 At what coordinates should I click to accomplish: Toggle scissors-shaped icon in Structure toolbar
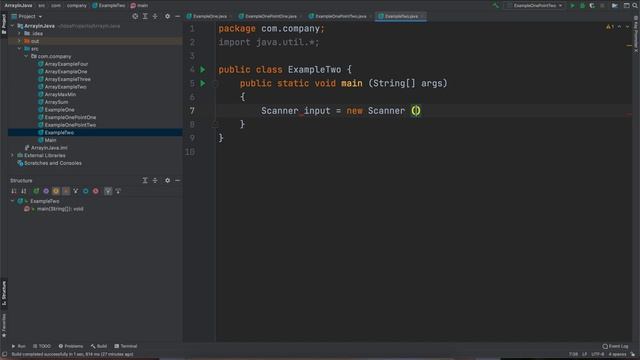pos(76,191)
